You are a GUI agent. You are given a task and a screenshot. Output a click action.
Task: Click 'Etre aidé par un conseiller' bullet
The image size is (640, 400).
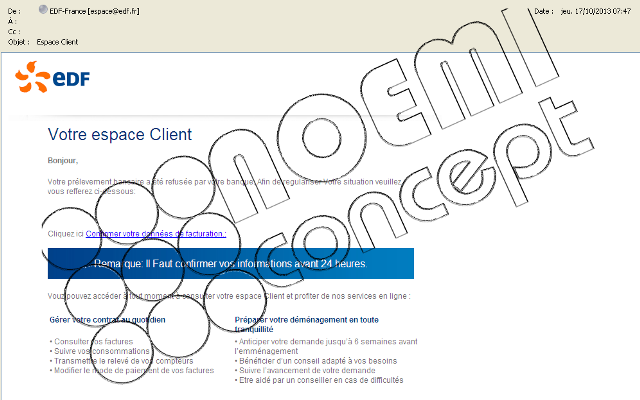tap(319, 380)
